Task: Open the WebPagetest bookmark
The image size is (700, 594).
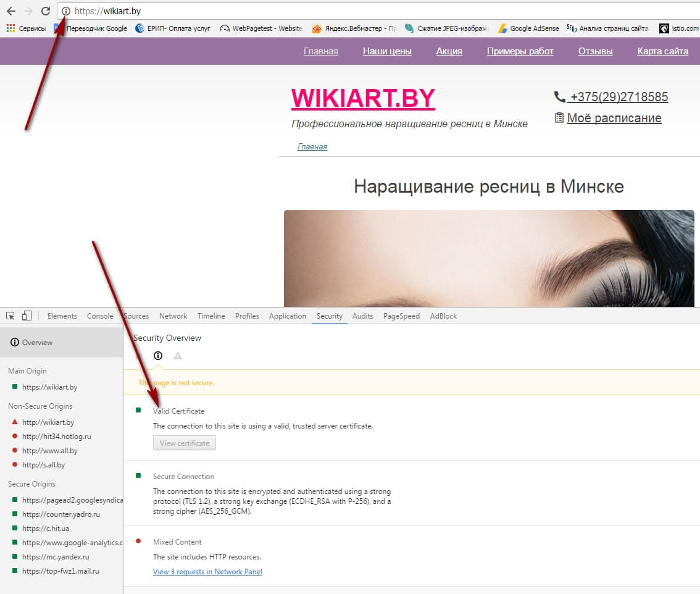Action: click(261, 28)
